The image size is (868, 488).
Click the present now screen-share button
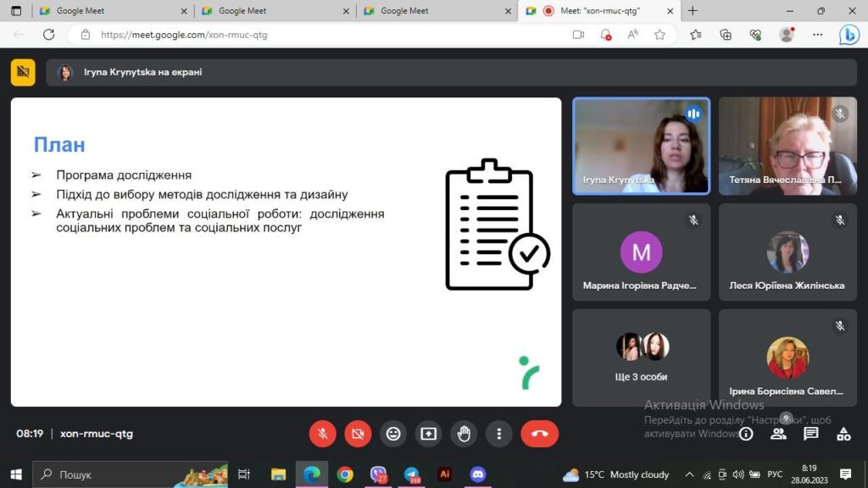point(428,434)
